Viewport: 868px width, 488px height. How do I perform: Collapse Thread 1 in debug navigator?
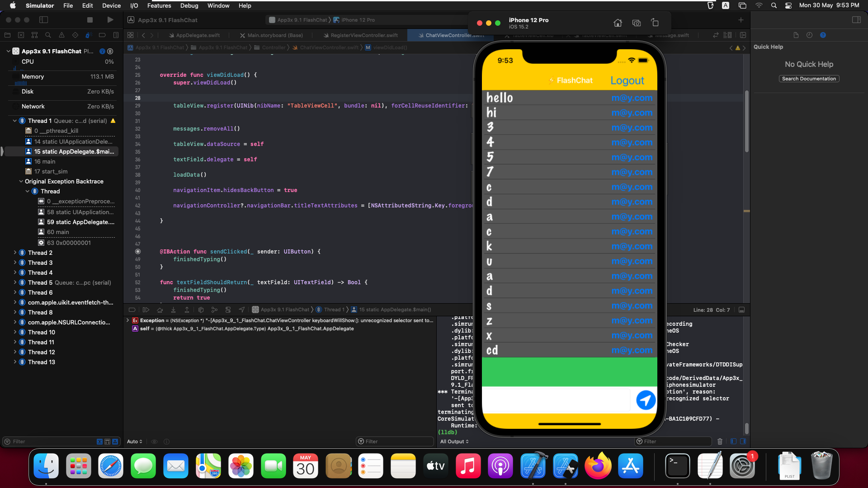[x=15, y=121]
